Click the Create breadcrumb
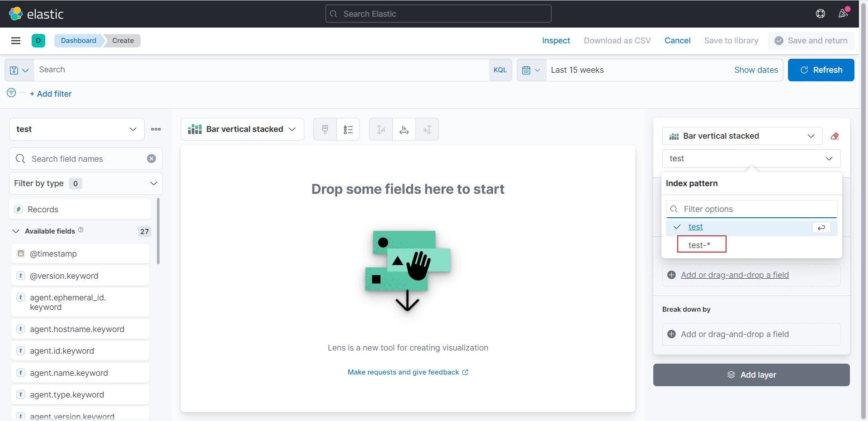 [123, 41]
